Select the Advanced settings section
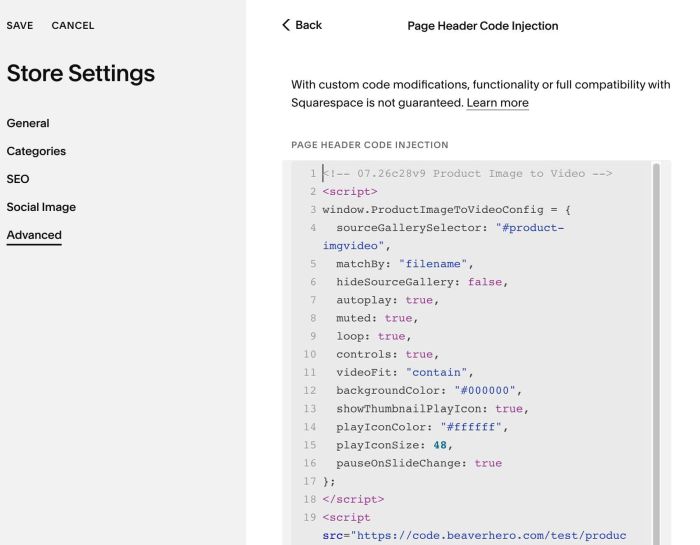Screen dimensions: 700x545 [x=34, y=235]
